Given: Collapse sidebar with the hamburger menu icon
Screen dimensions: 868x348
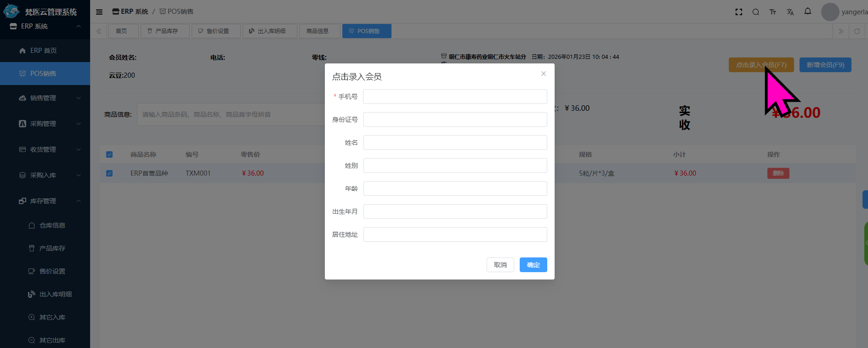Looking at the screenshot, I should point(99,12).
